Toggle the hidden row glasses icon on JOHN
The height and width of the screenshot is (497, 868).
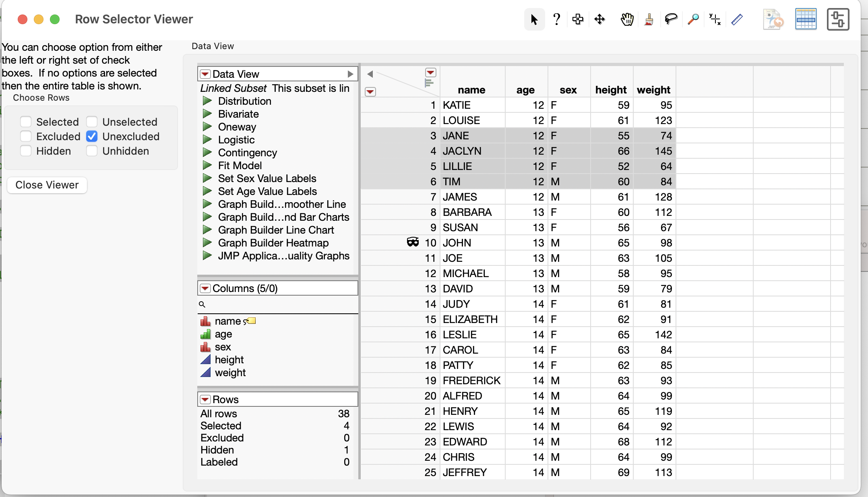(x=413, y=242)
